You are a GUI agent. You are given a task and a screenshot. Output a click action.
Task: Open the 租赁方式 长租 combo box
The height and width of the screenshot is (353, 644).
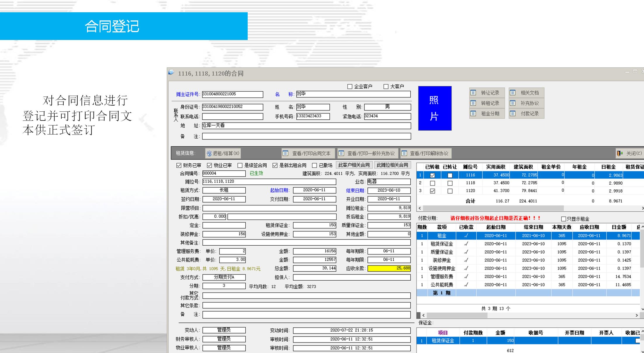click(x=224, y=190)
